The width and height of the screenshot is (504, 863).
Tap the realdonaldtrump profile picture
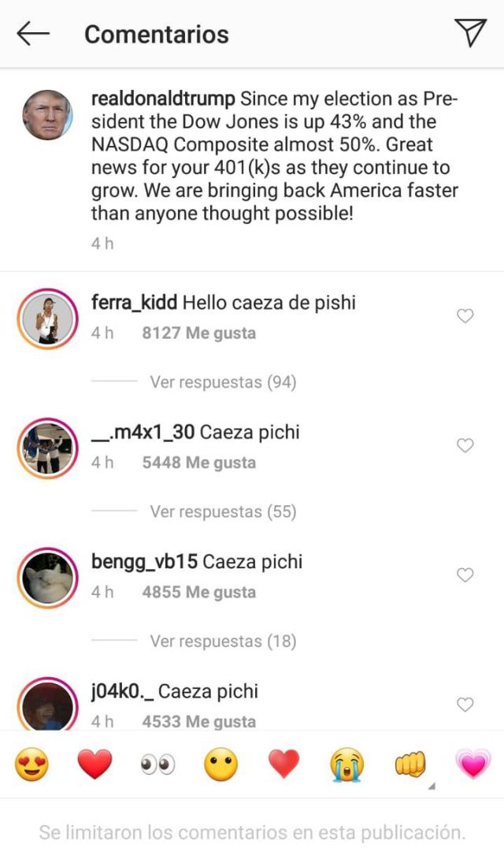tap(46, 115)
